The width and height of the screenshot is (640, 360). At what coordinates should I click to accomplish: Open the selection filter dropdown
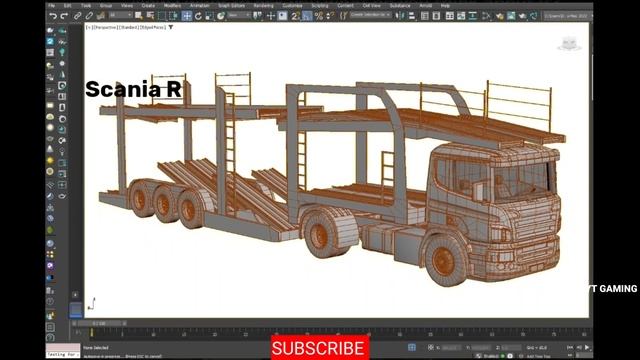(120, 16)
